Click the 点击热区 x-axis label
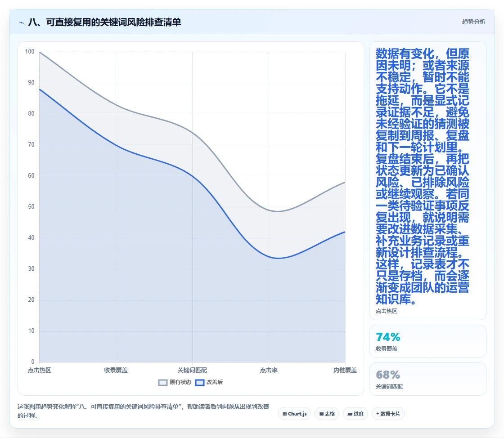Viewport: 504px width, 438px height. (39, 370)
